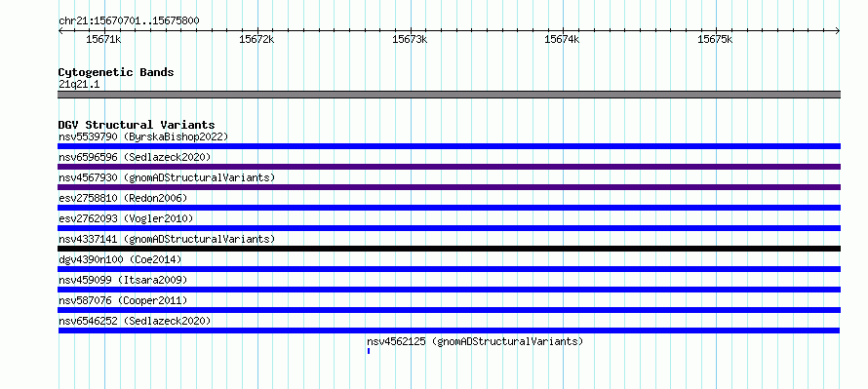Click the DGV Structural Variants track title

[x=137, y=125]
